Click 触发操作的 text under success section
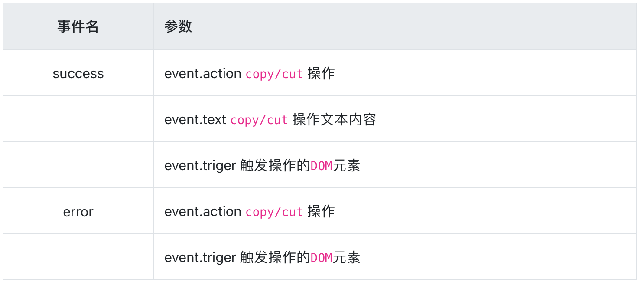This screenshot has width=644, height=282. point(275,166)
